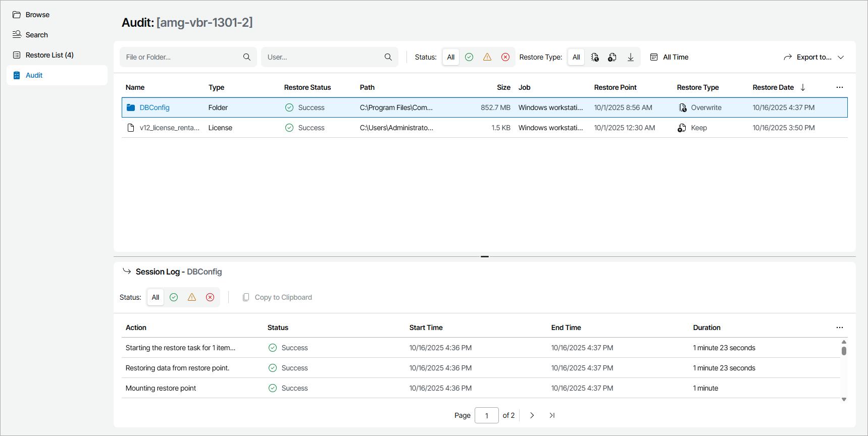Toggle All in Restore Type filter
Viewport: 868px width, 436px height.
pyautogui.click(x=576, y=57)
